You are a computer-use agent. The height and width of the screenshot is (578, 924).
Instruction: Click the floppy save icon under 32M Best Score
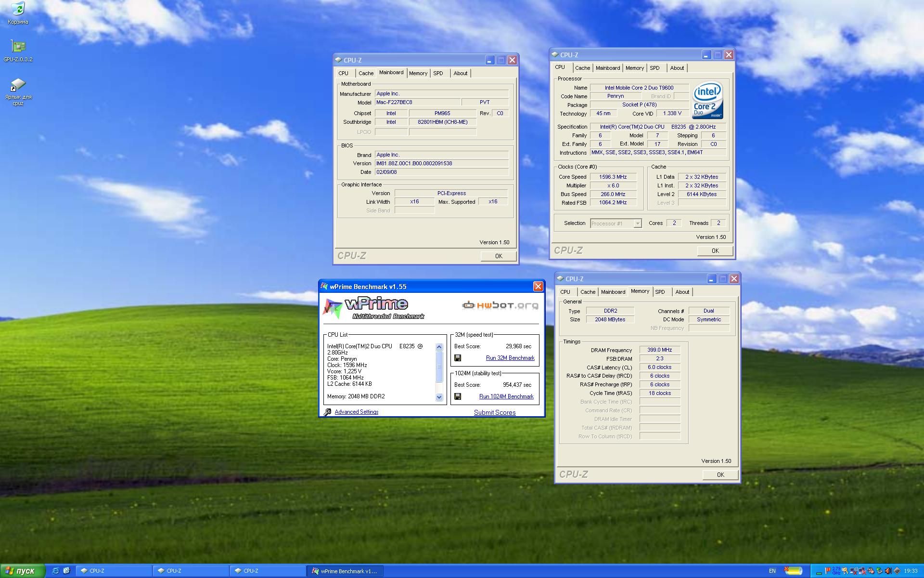458,358
